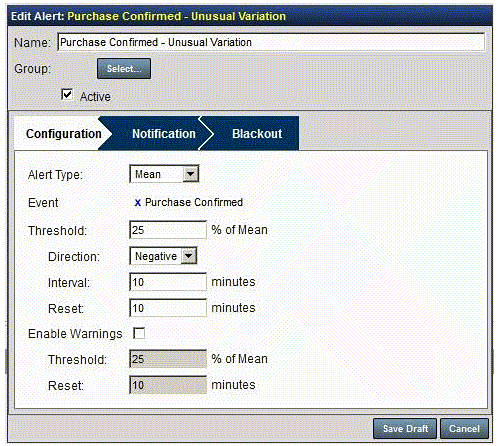The width and height of the screenshot is (499, 446).
Task: Select the Mean alert type combo box
Action: (164, 174)
